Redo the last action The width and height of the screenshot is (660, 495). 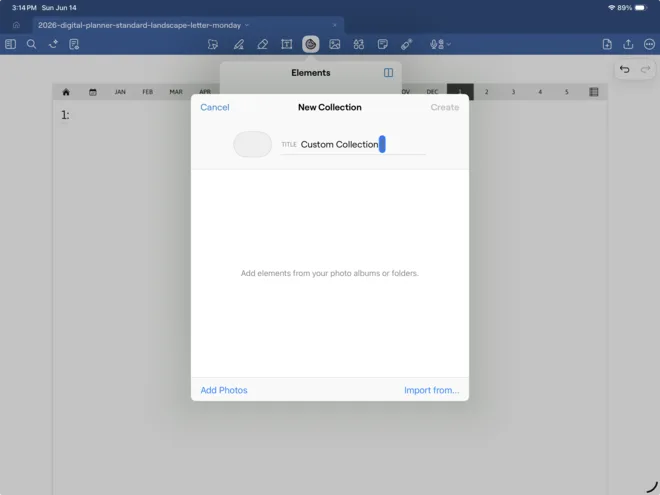tap(645, 69)
